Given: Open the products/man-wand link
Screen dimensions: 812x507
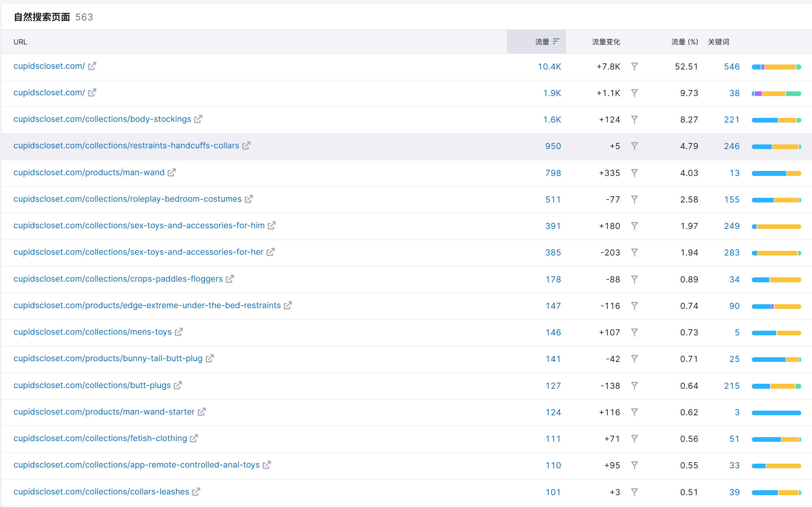Looking at the screenshot, I should click(x=89, y=172).
